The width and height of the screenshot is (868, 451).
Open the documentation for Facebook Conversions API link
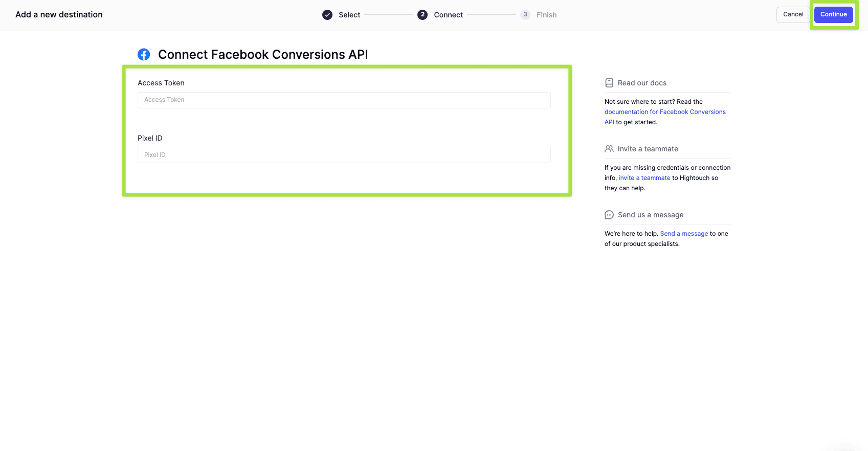(665, 112)
